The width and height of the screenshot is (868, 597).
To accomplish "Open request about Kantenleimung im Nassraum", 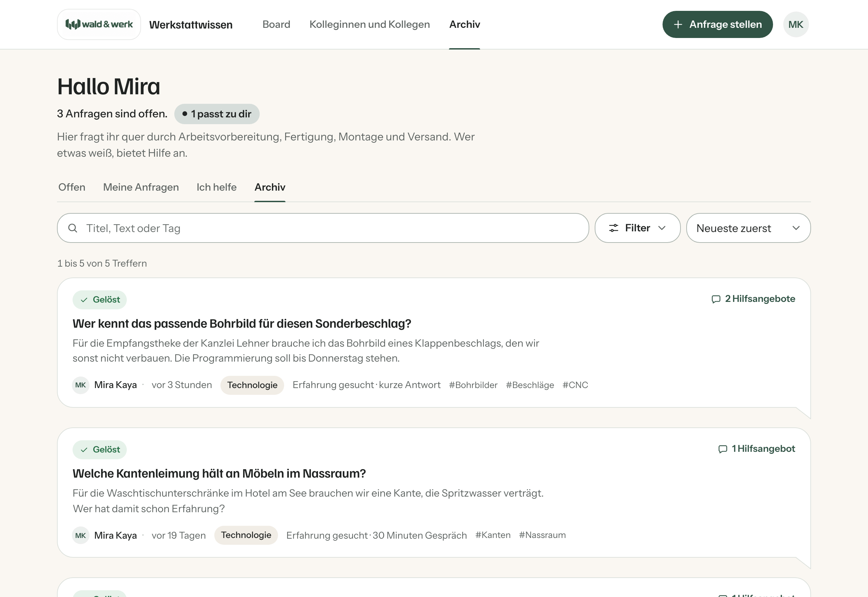I will pos(219,474).
